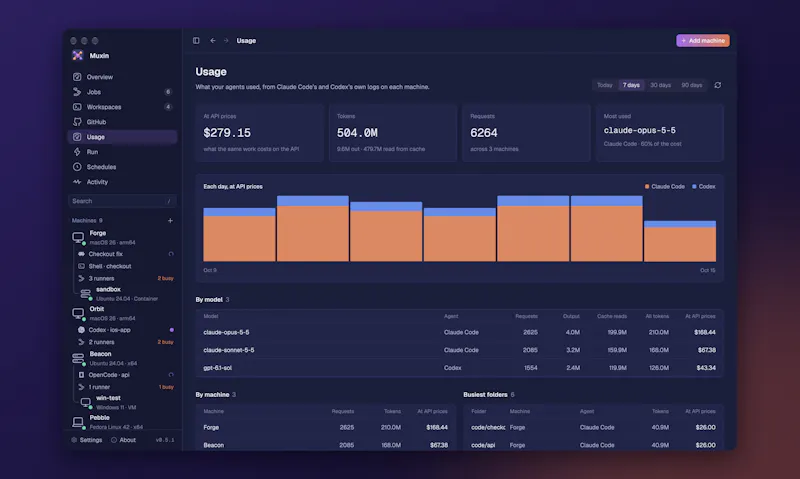
Task: Click the Oct 15 chart bar
Action: [x=680, y=241]
